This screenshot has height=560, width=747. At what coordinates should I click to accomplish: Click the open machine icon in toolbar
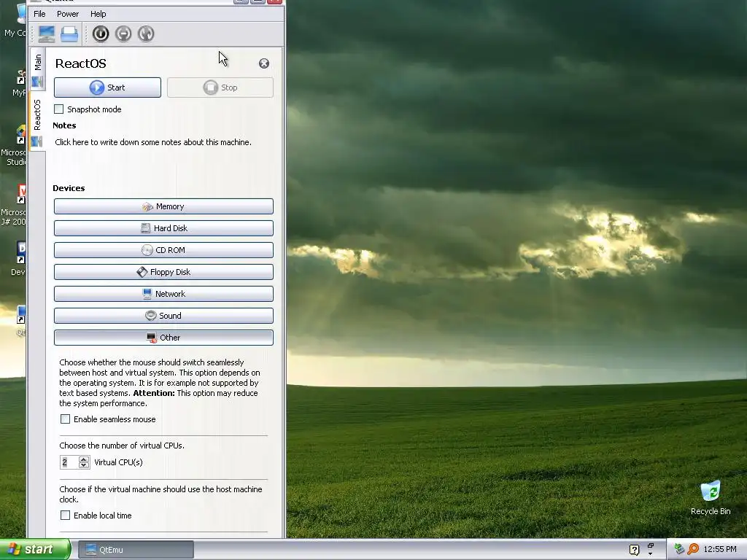coord(69,34)
